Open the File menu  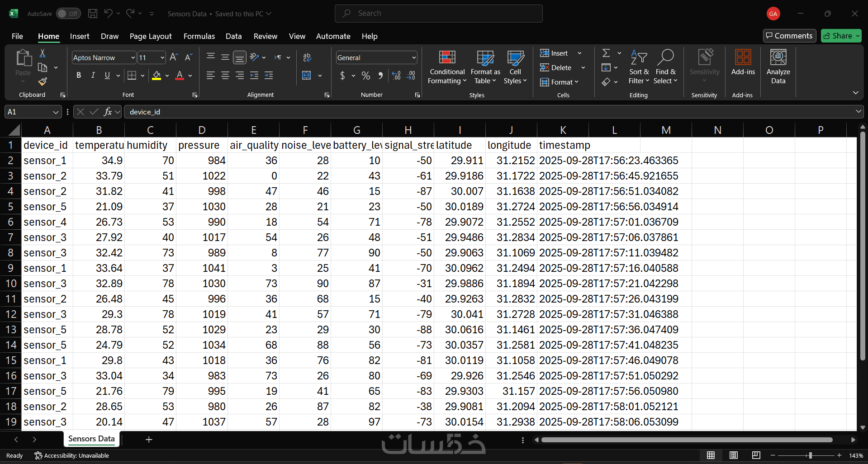tap(17, 36)
